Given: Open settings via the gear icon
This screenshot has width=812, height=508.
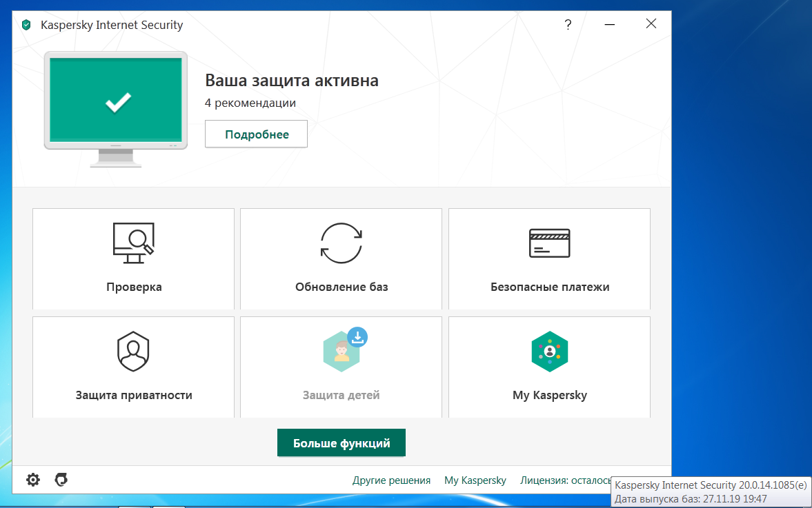Looking at the screenshot, I should (x=32, y=480).
